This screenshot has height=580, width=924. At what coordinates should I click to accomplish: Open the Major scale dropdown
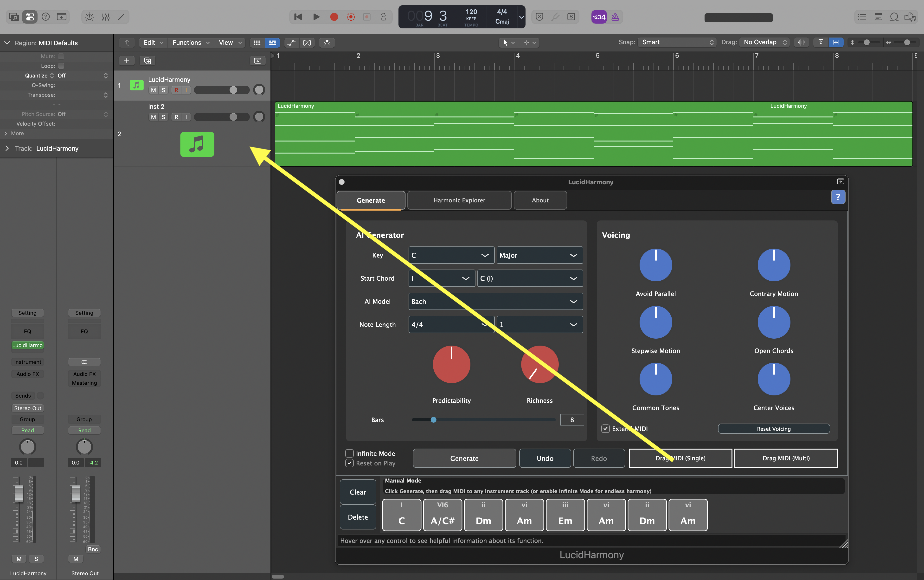[x=540, y=255]
